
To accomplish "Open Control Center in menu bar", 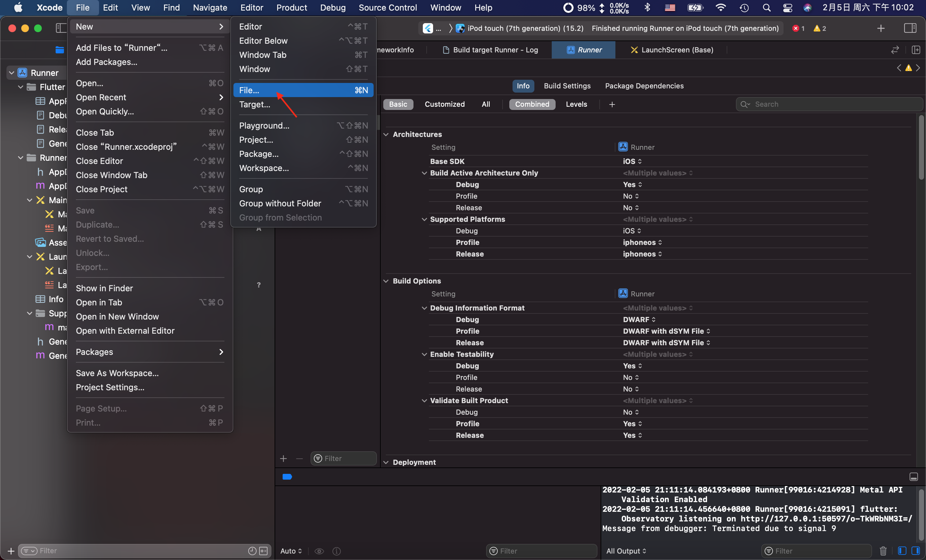I will 787,7.
